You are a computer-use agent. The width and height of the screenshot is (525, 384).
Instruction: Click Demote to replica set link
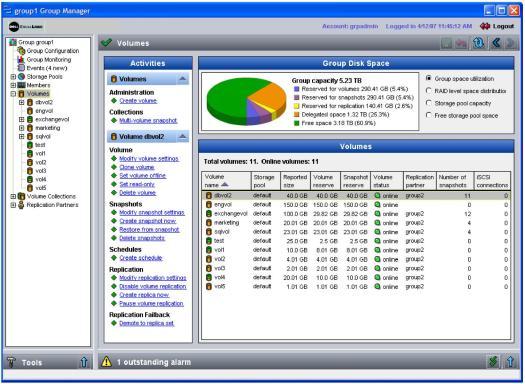tap(147, 323)
